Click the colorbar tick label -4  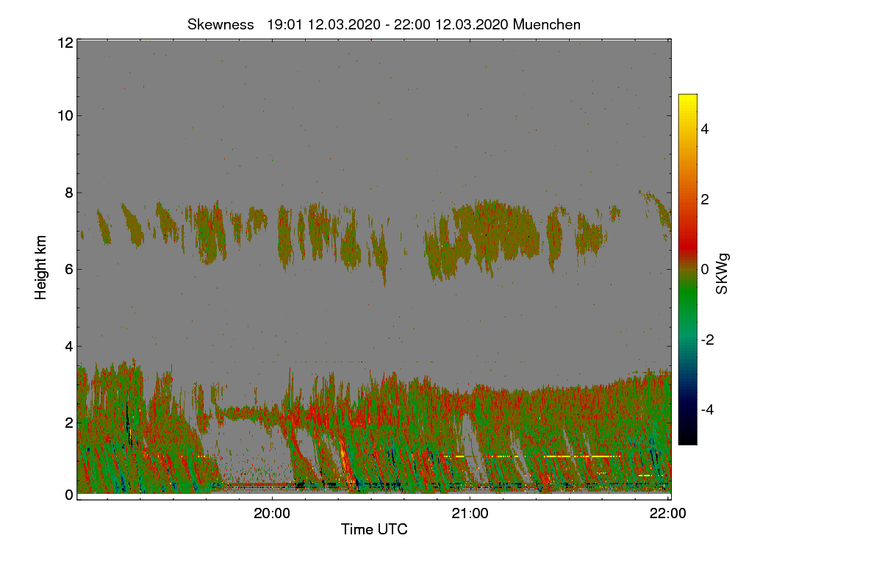click(x=709, y=409)
